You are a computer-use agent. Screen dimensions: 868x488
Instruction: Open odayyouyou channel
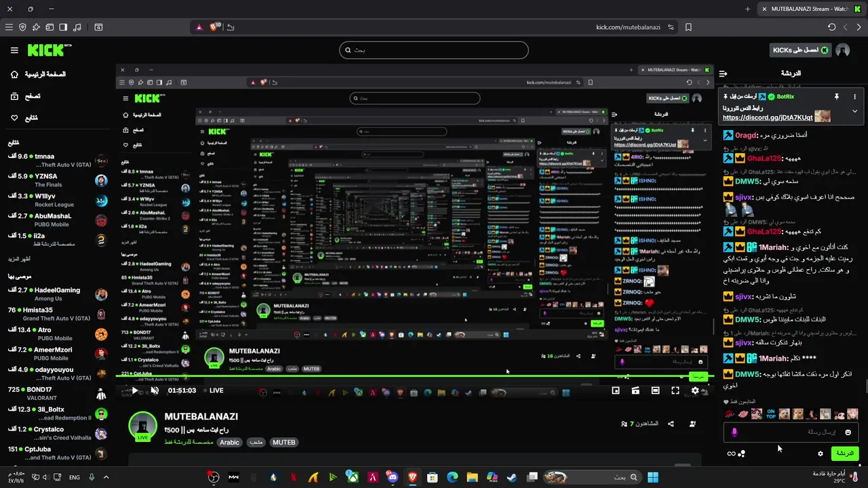coord(58,373)
